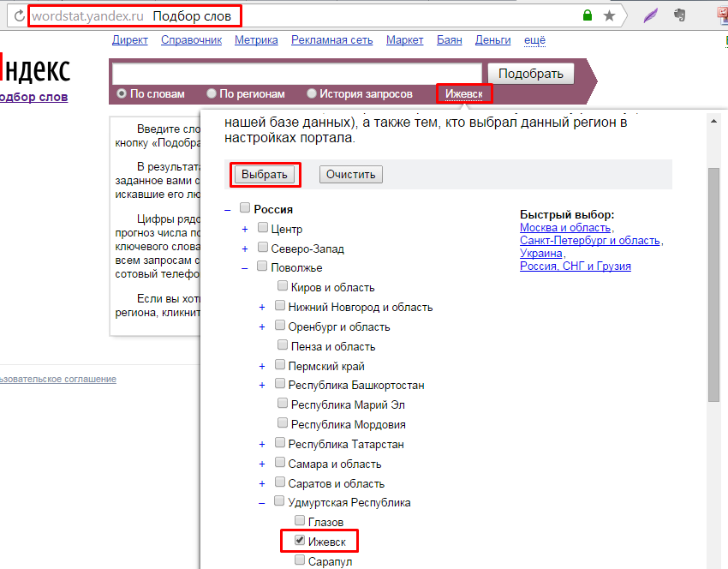
Task: Uncheck the Ижевск checkbox
Action: tap(300, 540)
